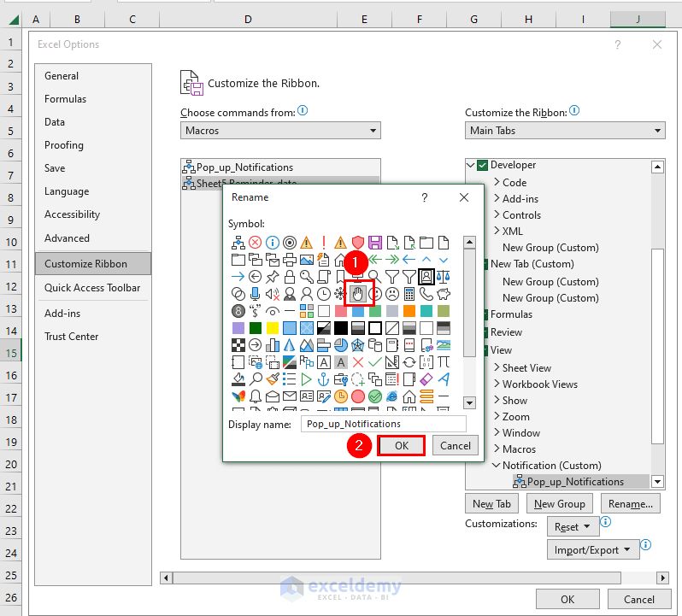Viewport: 682px width, 616px height.
Task: Click the symbol list scroll down arrow
Action: [469, 402]
